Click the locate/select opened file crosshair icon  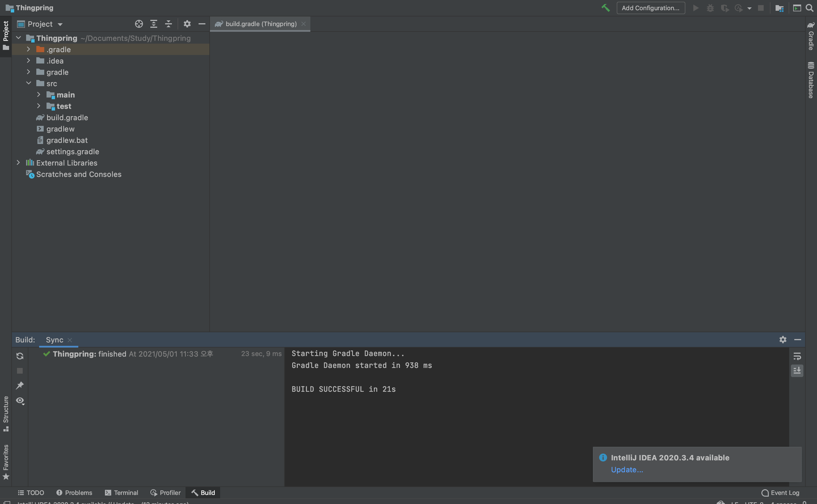click(x=139, y=24)
